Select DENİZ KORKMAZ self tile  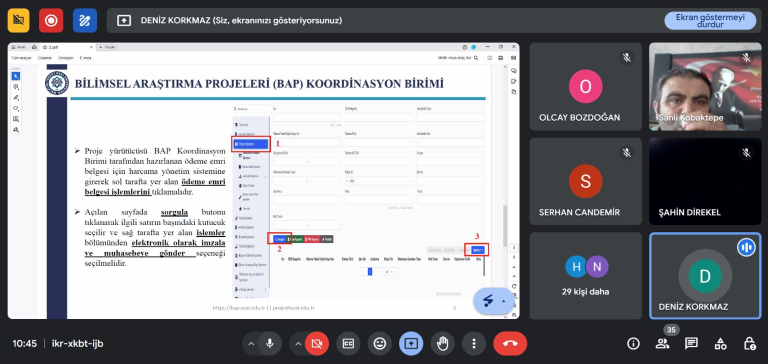coord(705,276)
